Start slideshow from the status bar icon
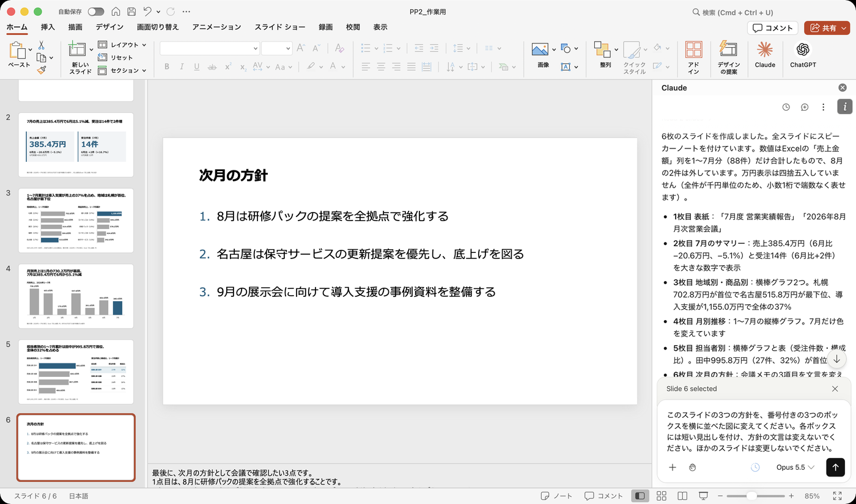Image resolution: width=856 pixels, height=504 pixels. pyautogui.click(x=703, y=496)
